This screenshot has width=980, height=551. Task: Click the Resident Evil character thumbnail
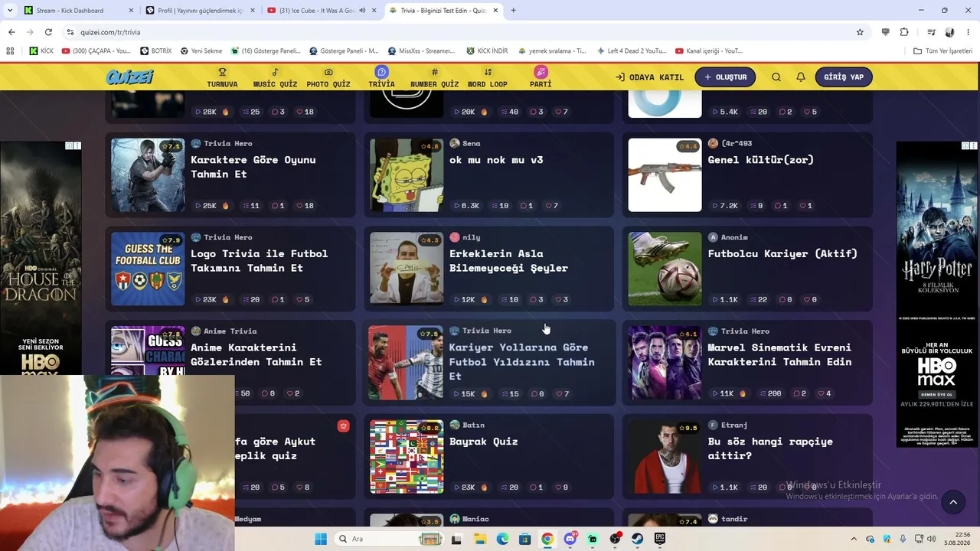pos(148,175)
